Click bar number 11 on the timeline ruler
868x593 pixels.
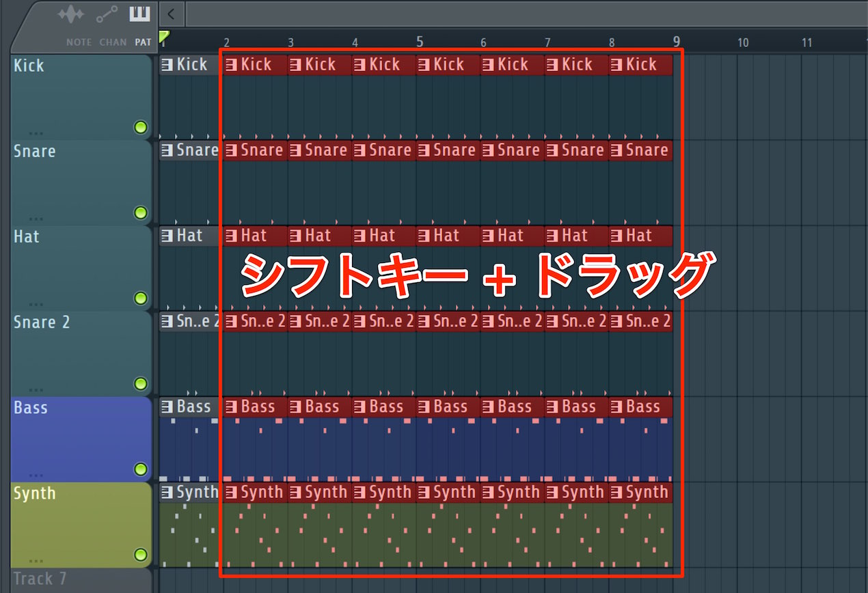click(807, 42)
